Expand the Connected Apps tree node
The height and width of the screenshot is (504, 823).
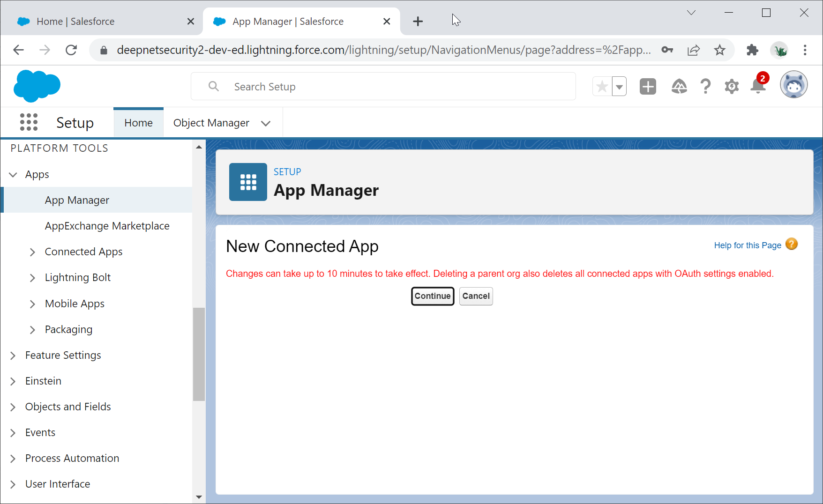[32, 252]
